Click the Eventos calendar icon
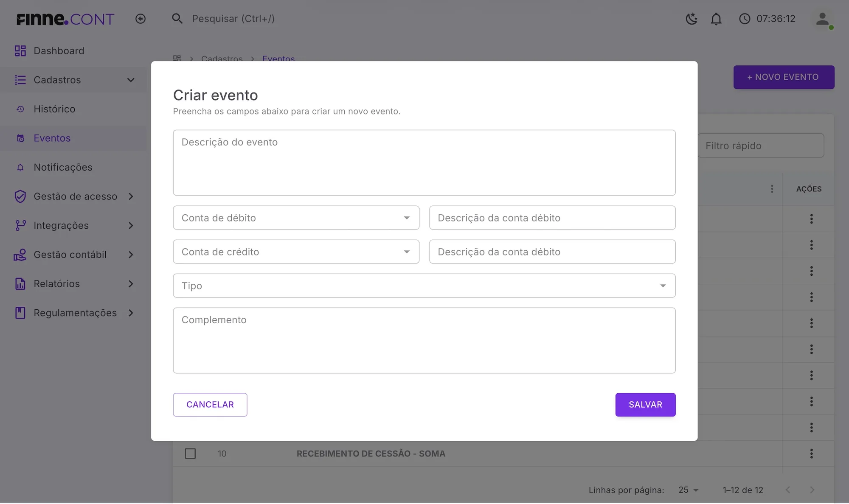 coord(20,138)
